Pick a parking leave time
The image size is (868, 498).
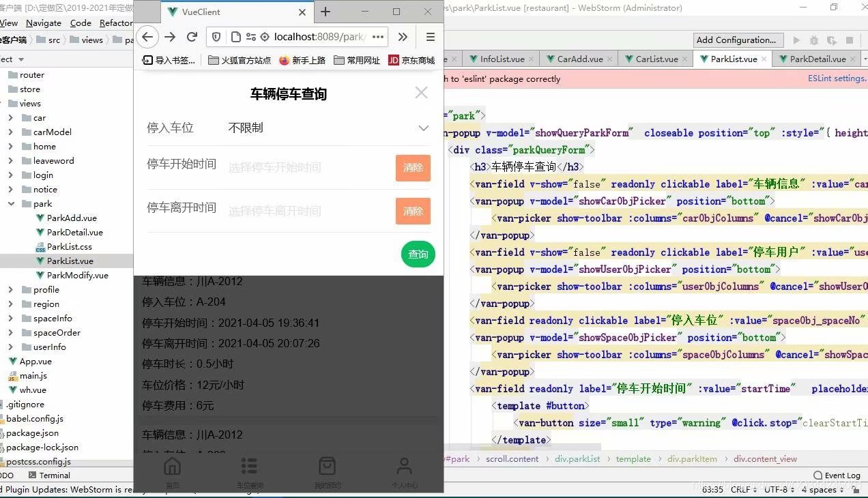274,211
